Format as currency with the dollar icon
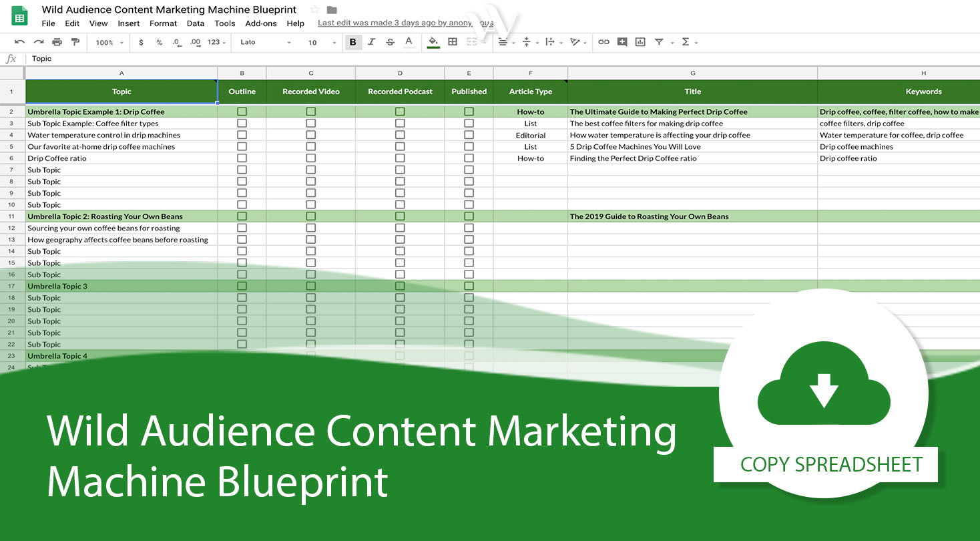This screenshot has width=980, height=541. 141,42
